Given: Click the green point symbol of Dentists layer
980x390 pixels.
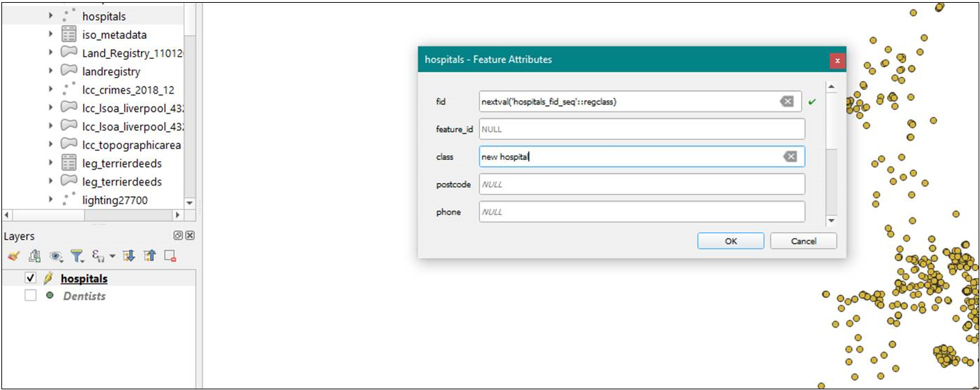Looking at the screenshot, I should (x=49, y=296).
